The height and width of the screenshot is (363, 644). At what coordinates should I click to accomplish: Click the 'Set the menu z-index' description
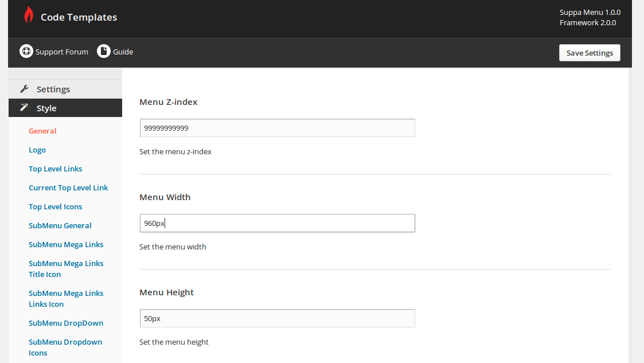[175, 151]
